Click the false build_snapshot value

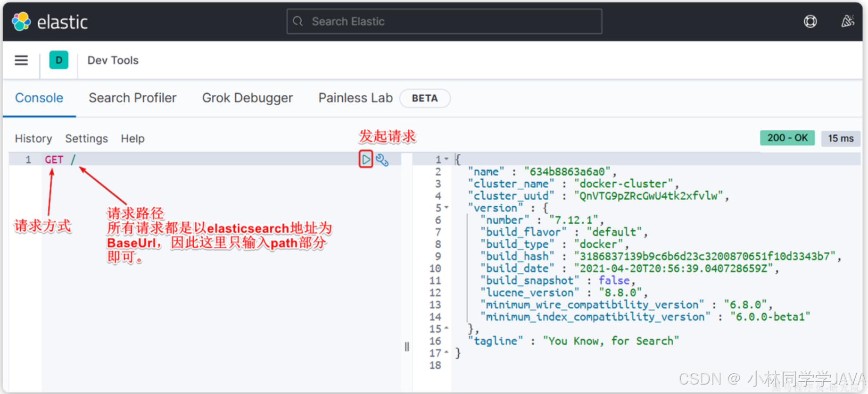[x=614, y=280]
